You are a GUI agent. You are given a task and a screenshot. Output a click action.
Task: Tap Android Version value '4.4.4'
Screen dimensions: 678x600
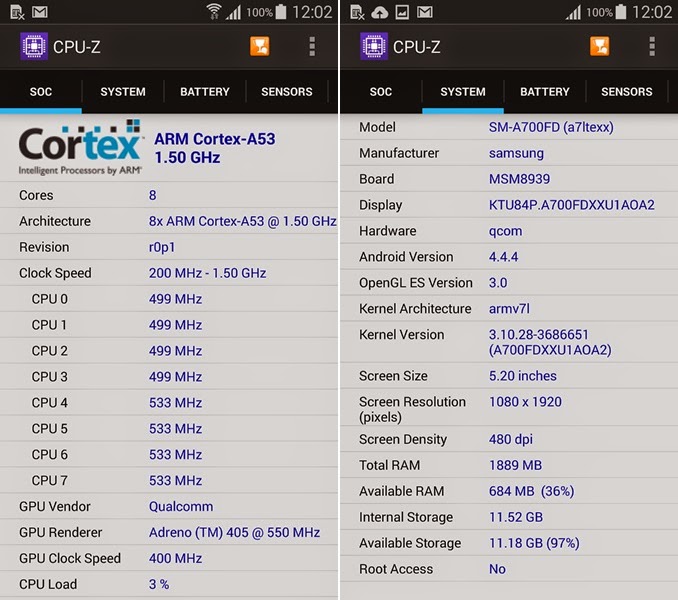503,257
